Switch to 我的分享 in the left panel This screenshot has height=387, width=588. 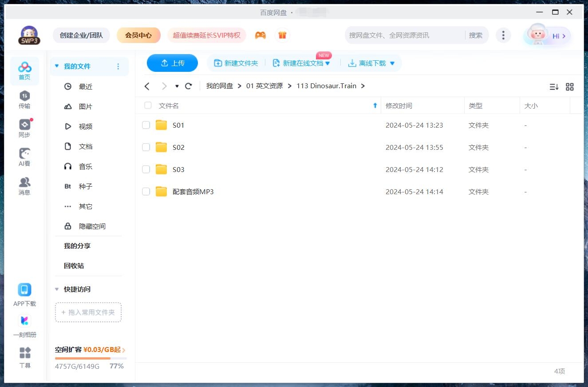(78, 246)
